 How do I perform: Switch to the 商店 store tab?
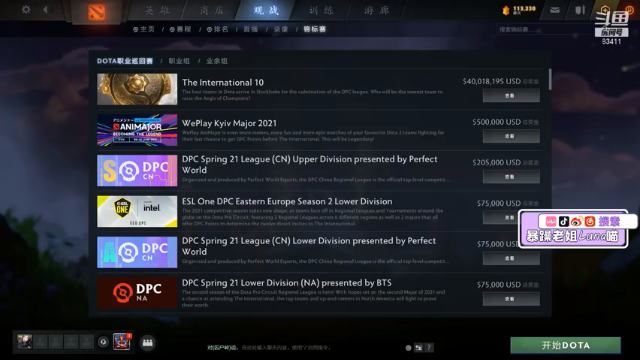(211, 10)
